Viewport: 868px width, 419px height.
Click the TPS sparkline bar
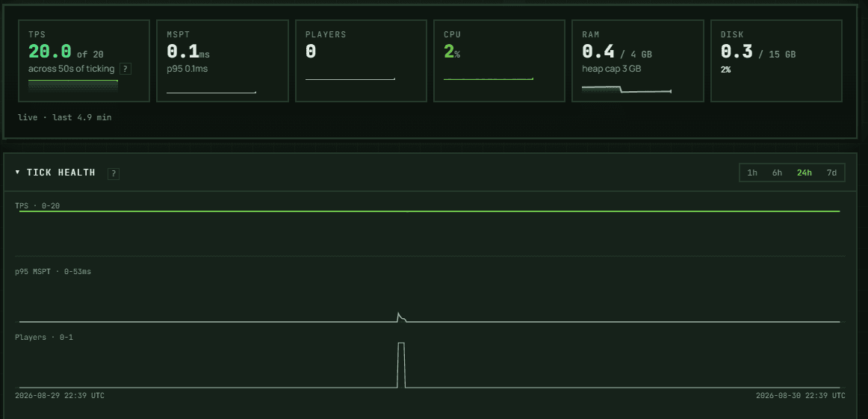[73, 85]
